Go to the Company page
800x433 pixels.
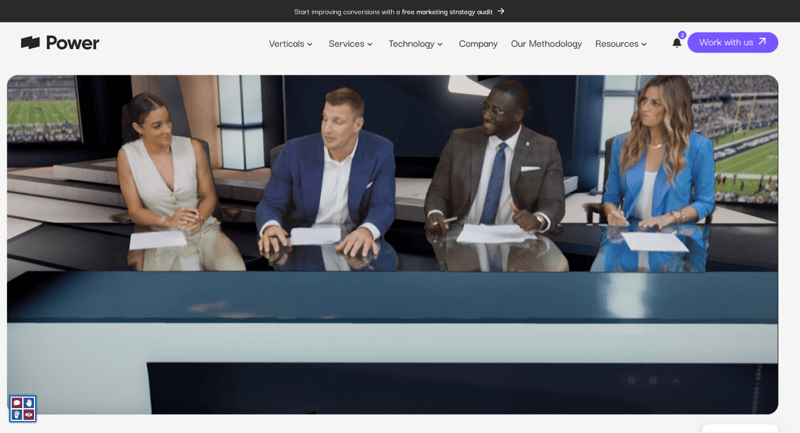pos(478,44)
